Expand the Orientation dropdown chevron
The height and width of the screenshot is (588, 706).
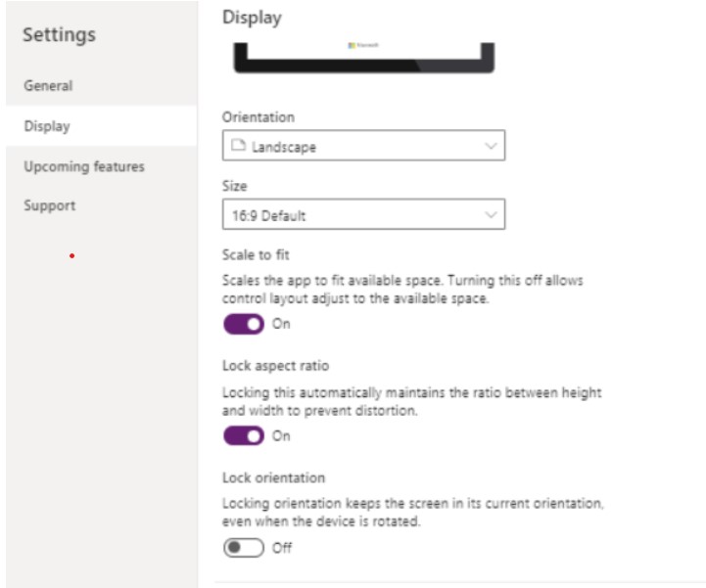[491, 147]
